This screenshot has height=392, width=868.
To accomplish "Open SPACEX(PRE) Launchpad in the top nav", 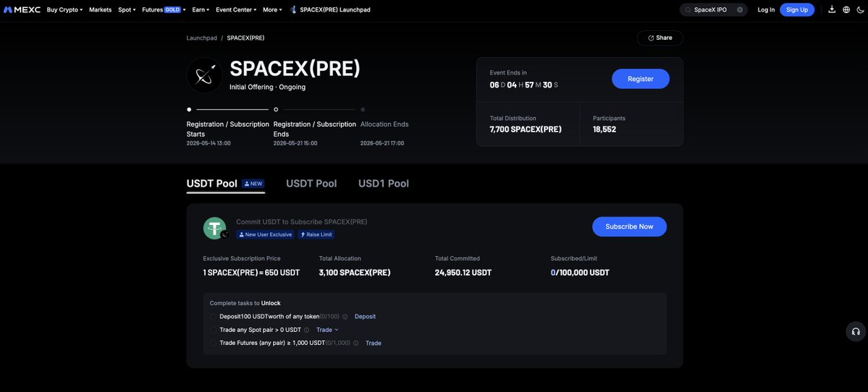I will (330, 10).
